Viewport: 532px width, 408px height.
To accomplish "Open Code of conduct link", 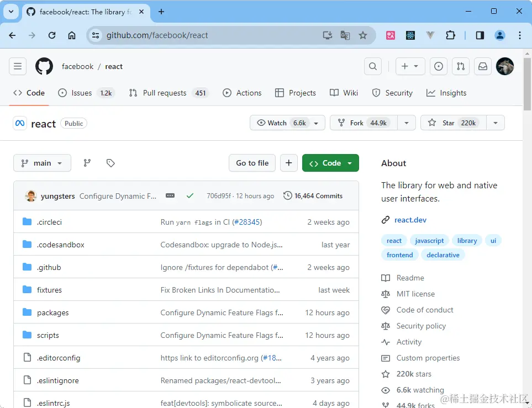I will pyautogui.click(x=424, y=310).
